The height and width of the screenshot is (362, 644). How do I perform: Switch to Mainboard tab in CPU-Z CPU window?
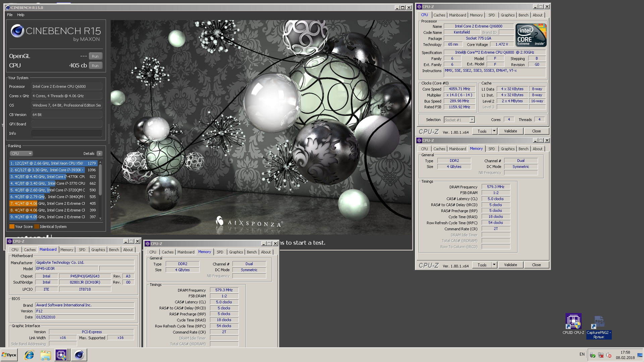click(x=458, y=15)
